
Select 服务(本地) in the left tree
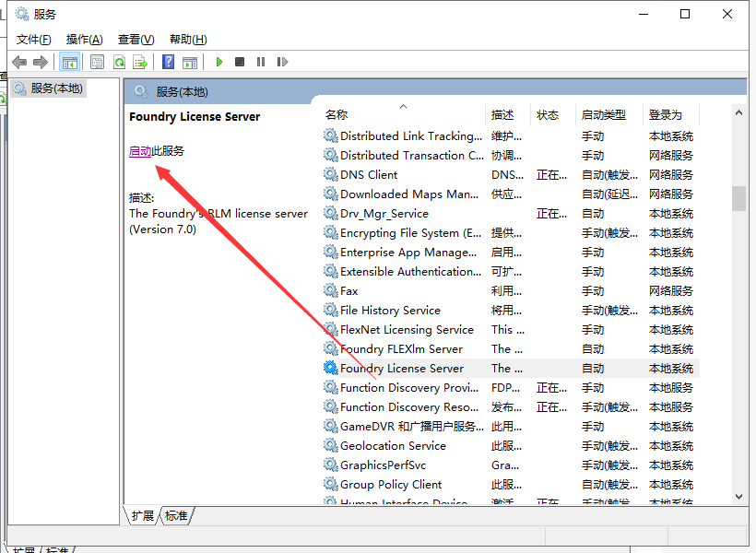coord(55,88)
